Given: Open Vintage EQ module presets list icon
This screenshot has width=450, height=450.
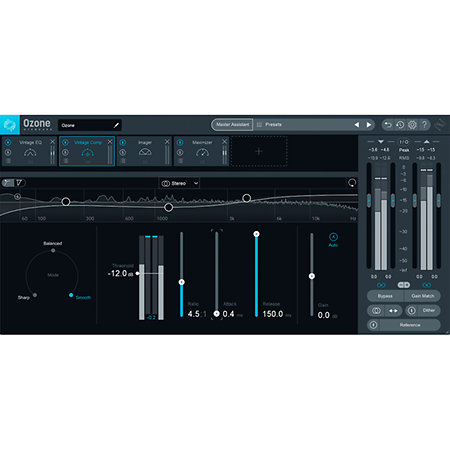Looking at the screenshot, I should coord(8,161).
